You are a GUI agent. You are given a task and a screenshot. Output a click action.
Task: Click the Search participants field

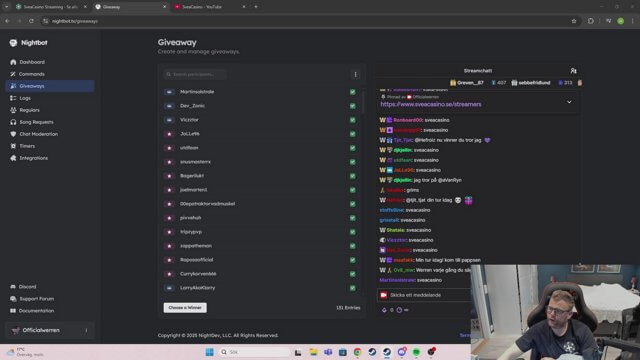coord(195,74)
